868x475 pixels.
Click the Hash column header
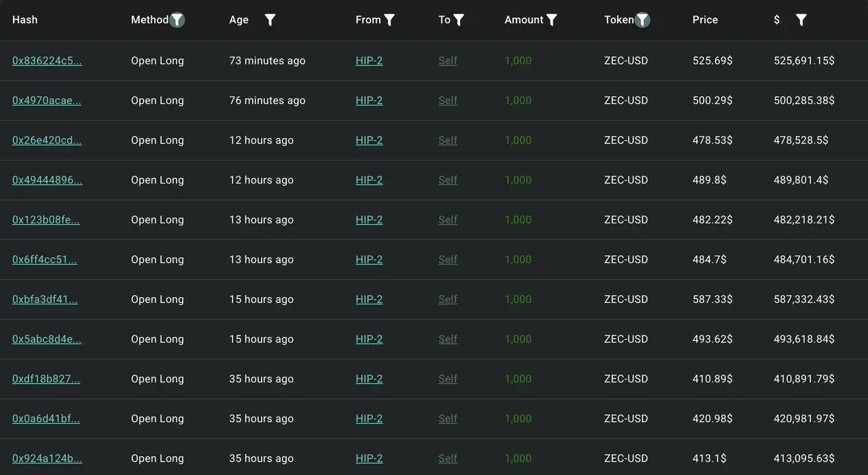pos(25,20)
